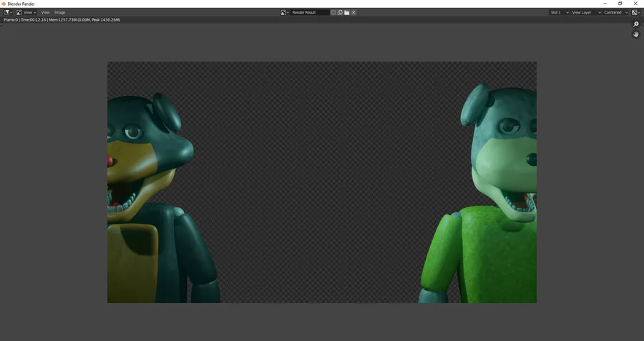Toggle fake user shield icon
Screen dimensions: 644x341
point(333,12)
